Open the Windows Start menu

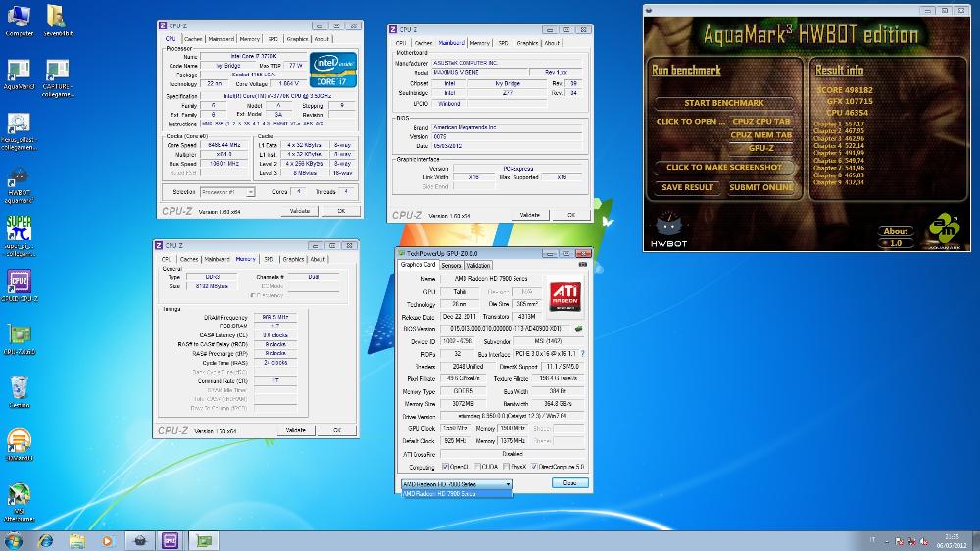coord(13,540)
